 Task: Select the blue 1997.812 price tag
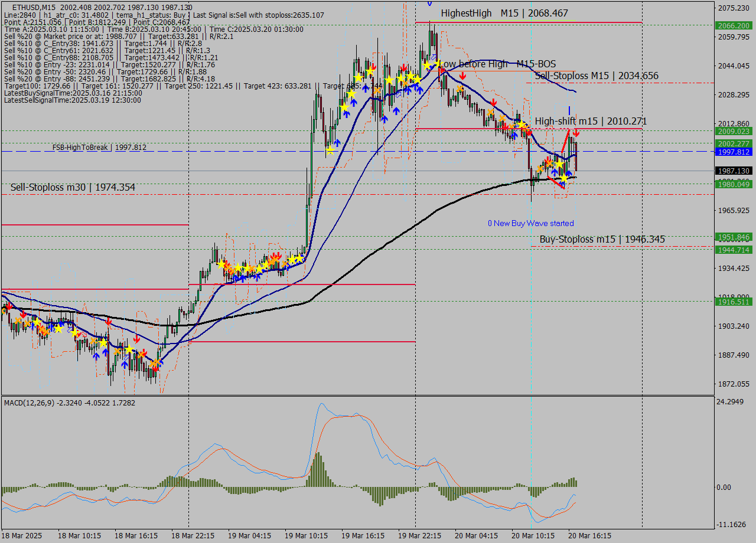pos(734,152)
